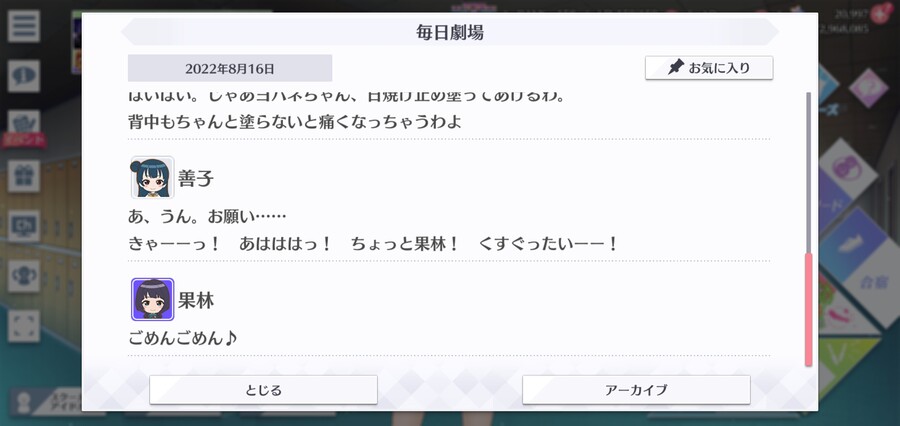Open the trophy goals icon
900x426 pixels.
click(x=24, y=276)
